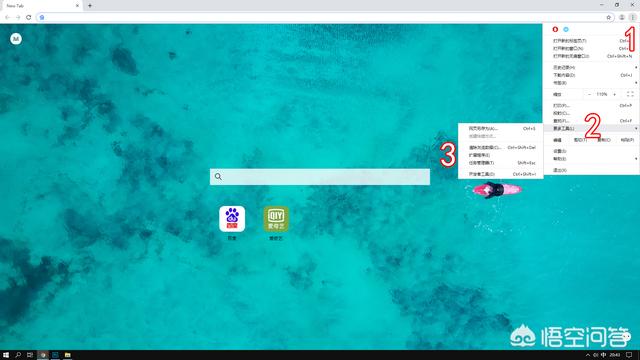Click the round M avatar on page
Image resolution: width=640 pixels, height=360 pixels.
[16, 39]
